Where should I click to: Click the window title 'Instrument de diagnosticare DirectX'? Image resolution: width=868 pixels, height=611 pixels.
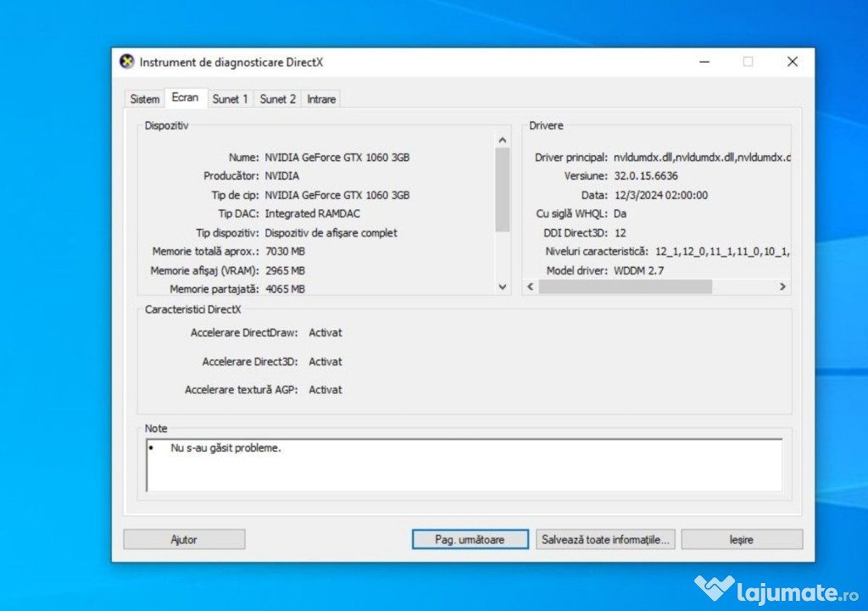click(x=231, y=62)
